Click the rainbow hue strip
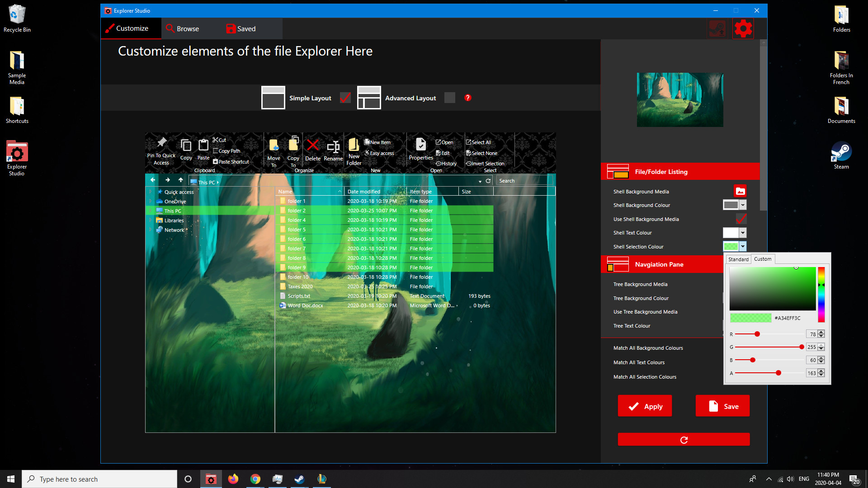Viewport: 868px width, 488px height. 821,294
